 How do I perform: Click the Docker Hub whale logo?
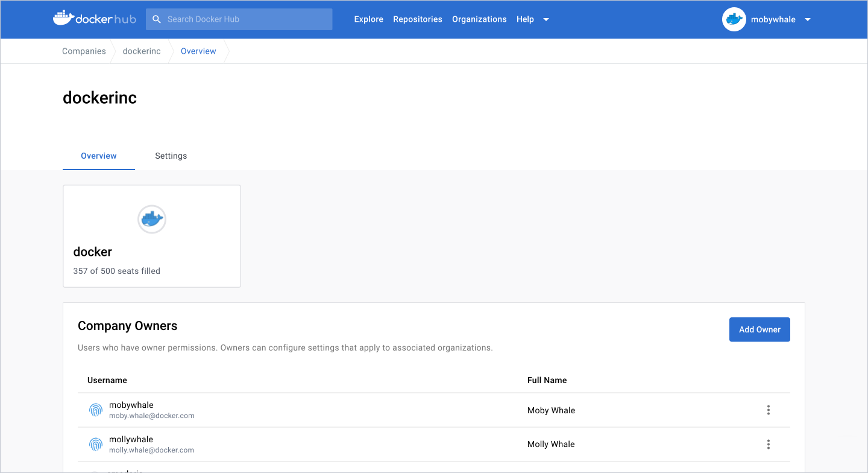click(95, 19)
